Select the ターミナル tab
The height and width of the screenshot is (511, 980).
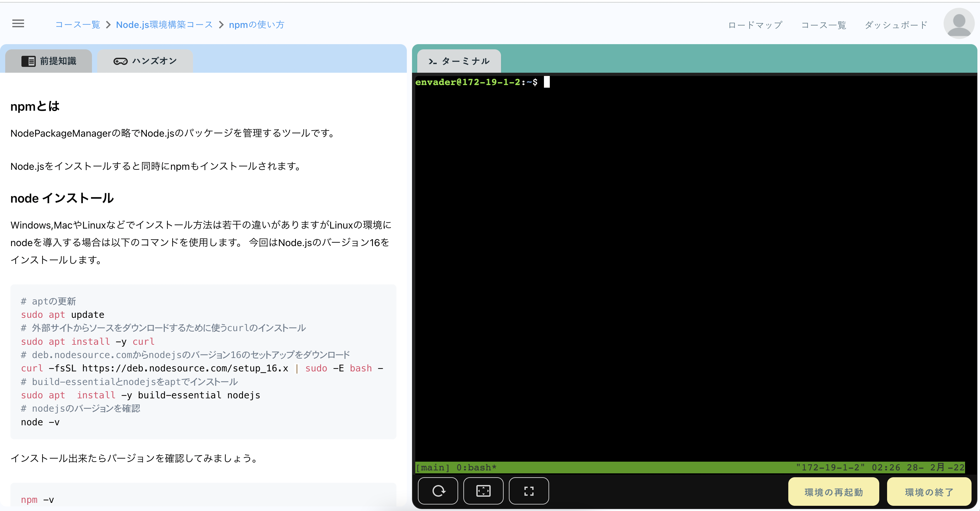click(x=459, y=61)
